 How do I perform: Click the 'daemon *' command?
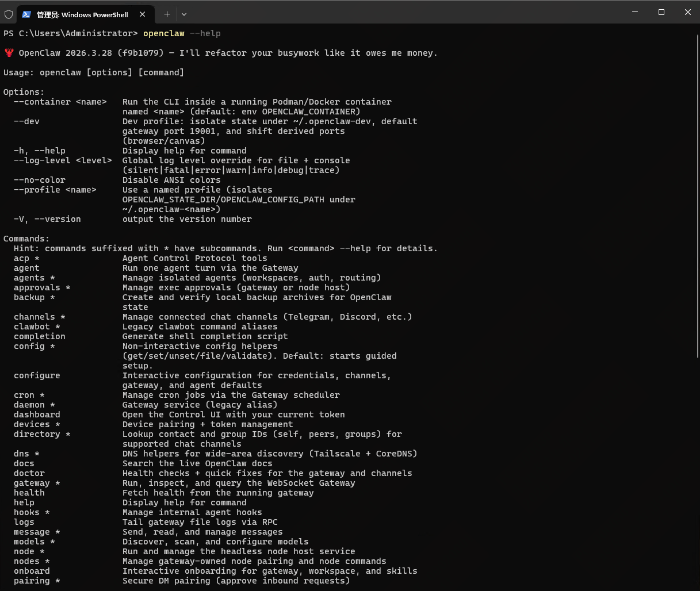pyautogui.click(x=35, y=405)
